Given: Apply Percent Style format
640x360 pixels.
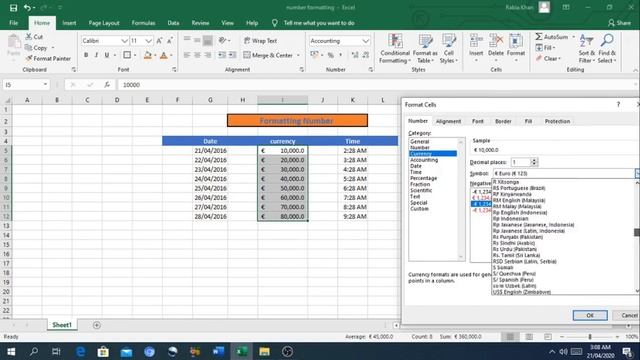Looking at the screenshot, I should pyautogui.click(x=331, y=55).
